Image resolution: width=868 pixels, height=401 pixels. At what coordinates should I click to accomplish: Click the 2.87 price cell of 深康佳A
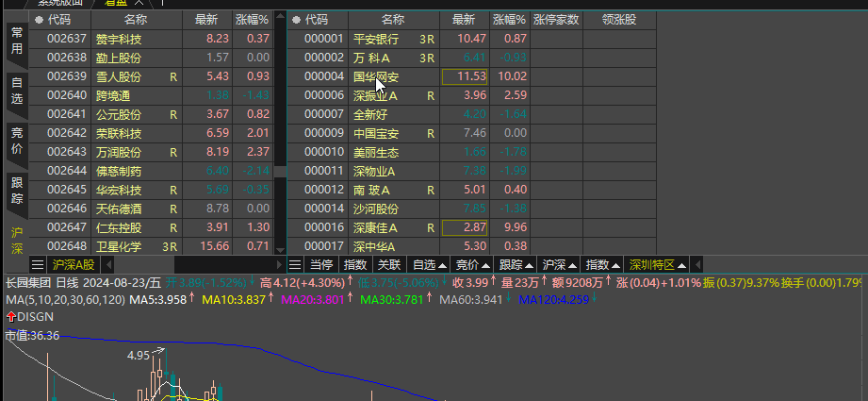(x=465, y=227)
